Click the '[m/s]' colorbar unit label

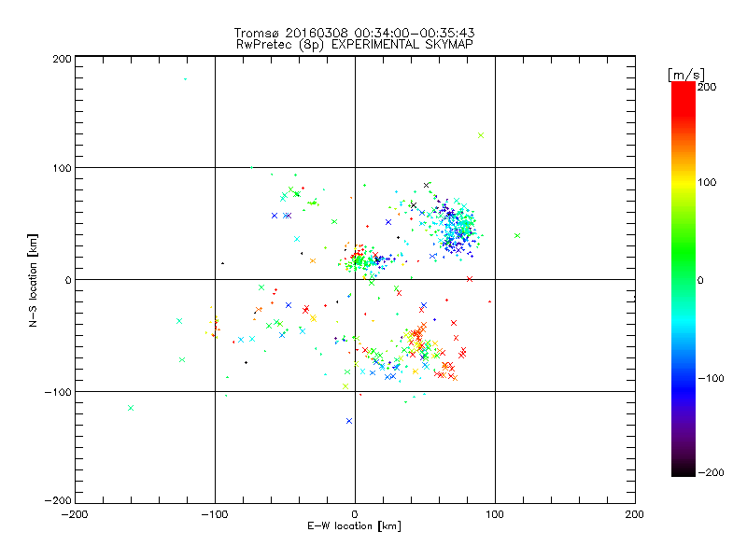point(686,75)
